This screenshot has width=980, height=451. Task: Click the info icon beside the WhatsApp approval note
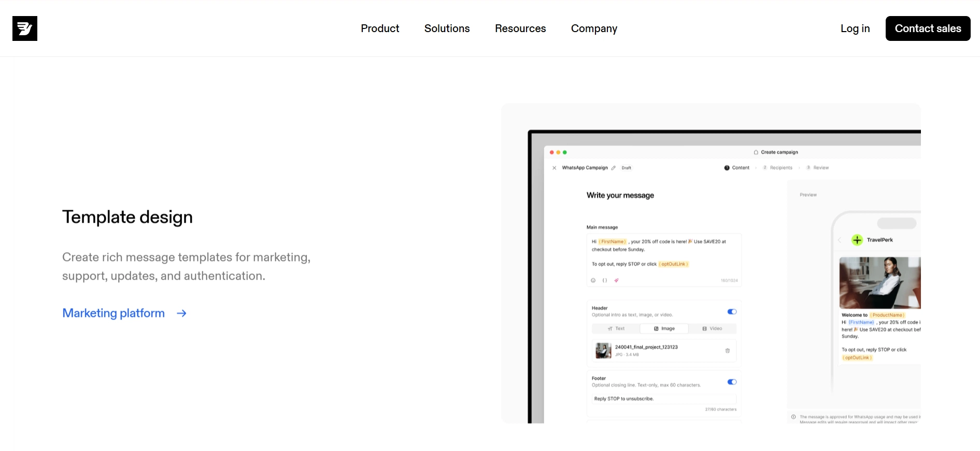(x=793, y=417)
